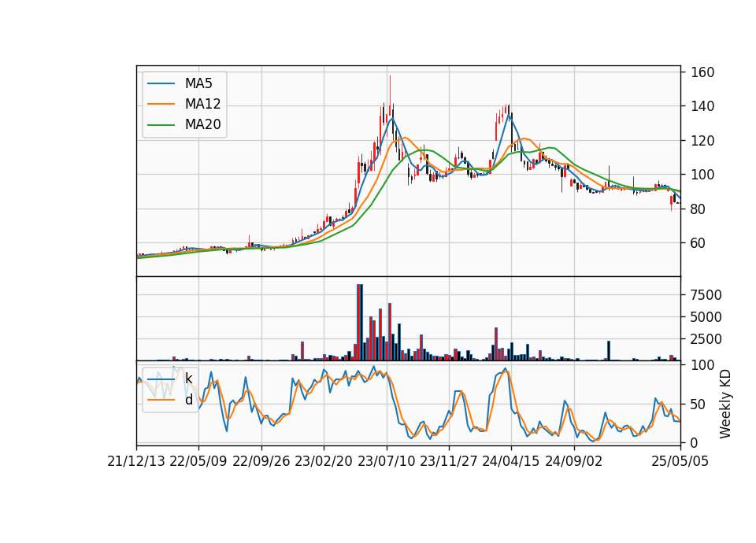Click the d legend label in KD panel
This screenshot has width=756, height=543.
(188, 400)
